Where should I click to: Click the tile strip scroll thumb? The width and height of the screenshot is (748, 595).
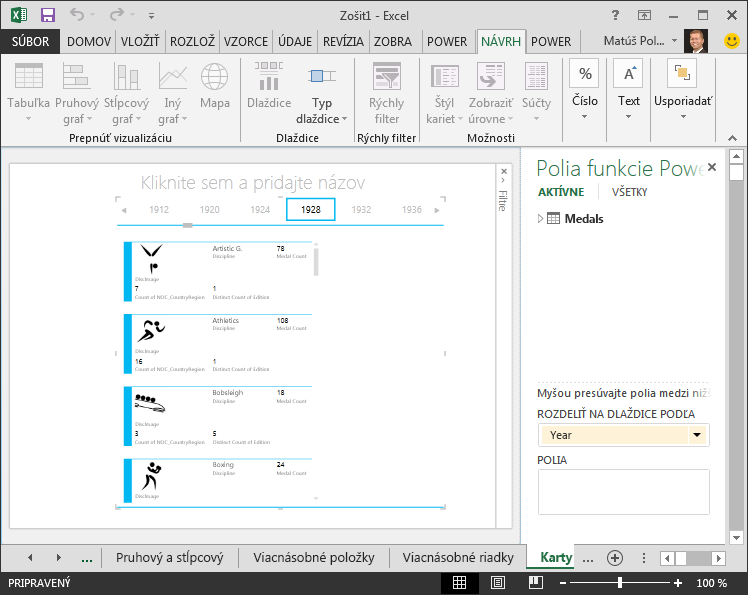click(188, 225)
